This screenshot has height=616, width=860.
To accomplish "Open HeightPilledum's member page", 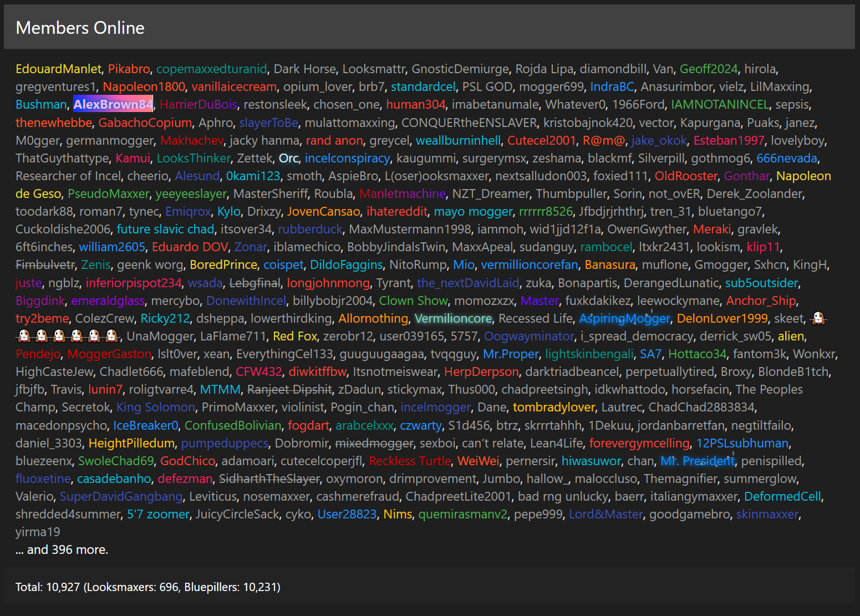I will tap(131, 443).
